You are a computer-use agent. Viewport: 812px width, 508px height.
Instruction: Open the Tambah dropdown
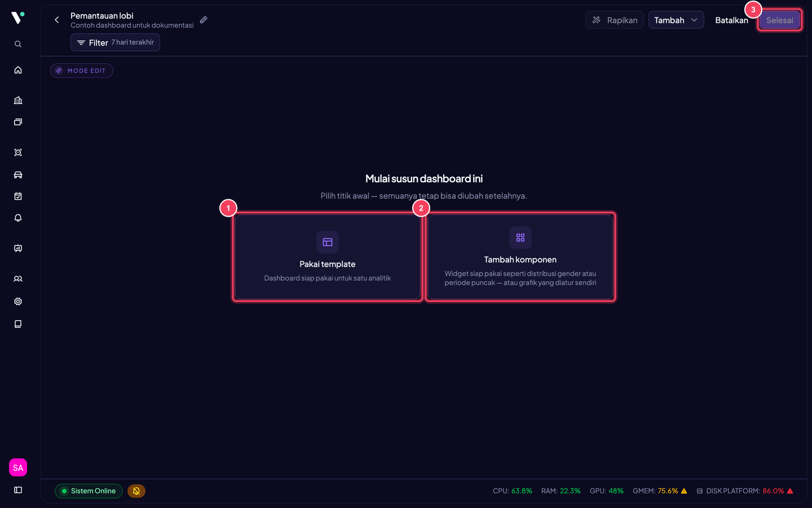click(676, 20)
